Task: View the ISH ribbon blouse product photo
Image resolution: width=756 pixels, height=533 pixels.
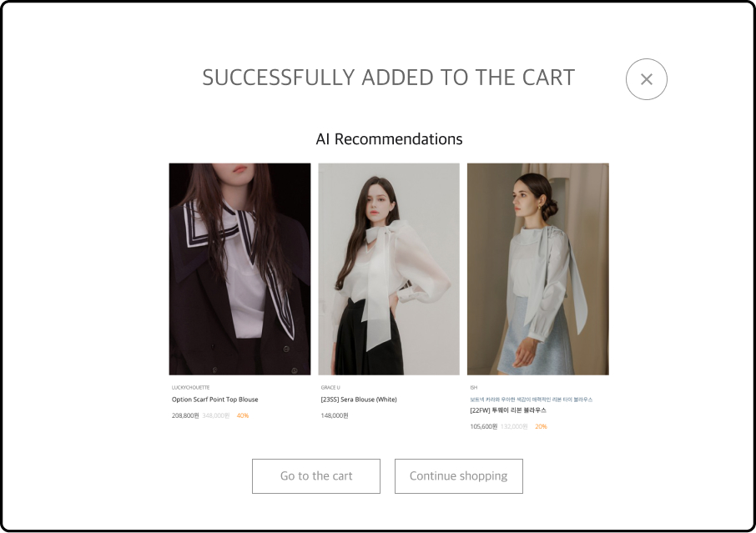Action: pyautogui.click(x=537, y=269)
